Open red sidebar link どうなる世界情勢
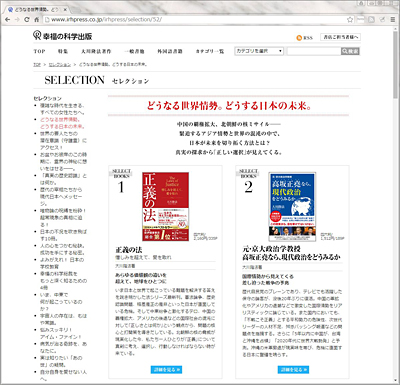Viewport: 400px width, 385px height. tap(62, 123)
